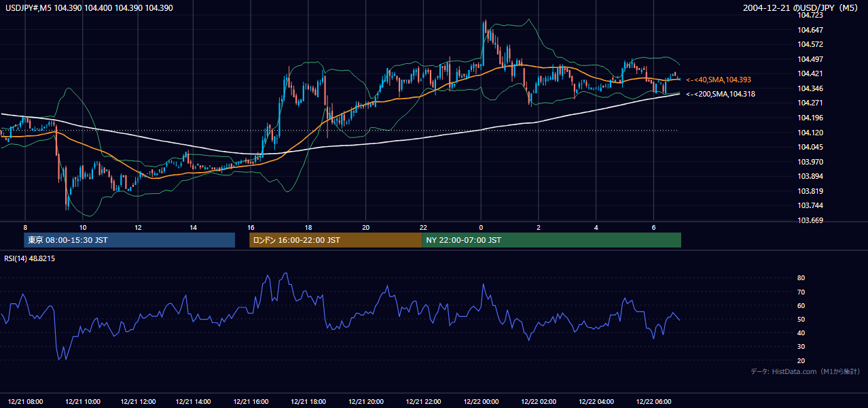The width and height of the screenshot is (868, 408).
Task: Click price axis label 104.120
Action: (x=811, y=133)
